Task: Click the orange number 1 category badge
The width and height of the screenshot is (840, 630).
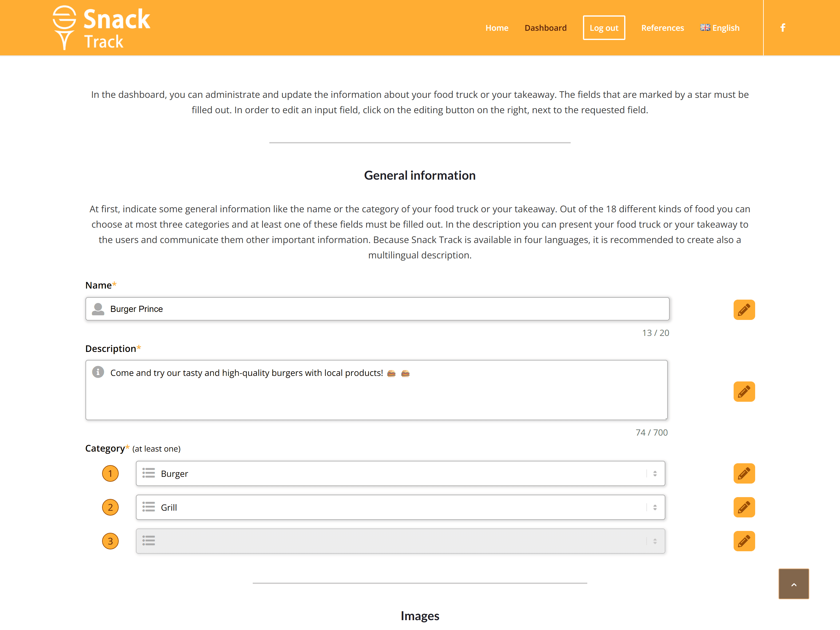Action: click(110, 473)
